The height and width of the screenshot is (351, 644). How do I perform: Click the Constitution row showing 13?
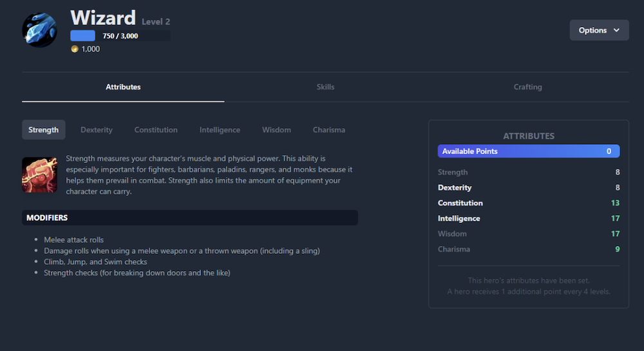click(x=529, y=203)
